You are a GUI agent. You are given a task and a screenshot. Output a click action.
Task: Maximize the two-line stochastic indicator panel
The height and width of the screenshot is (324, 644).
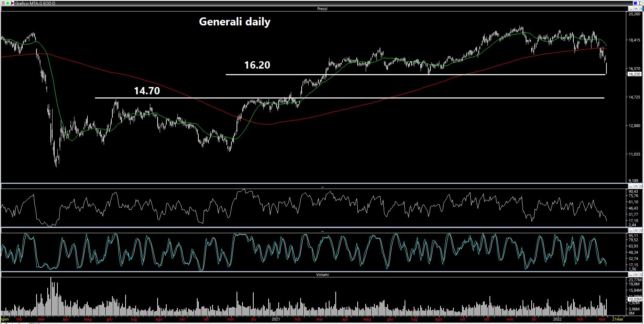tap(636, 230)
